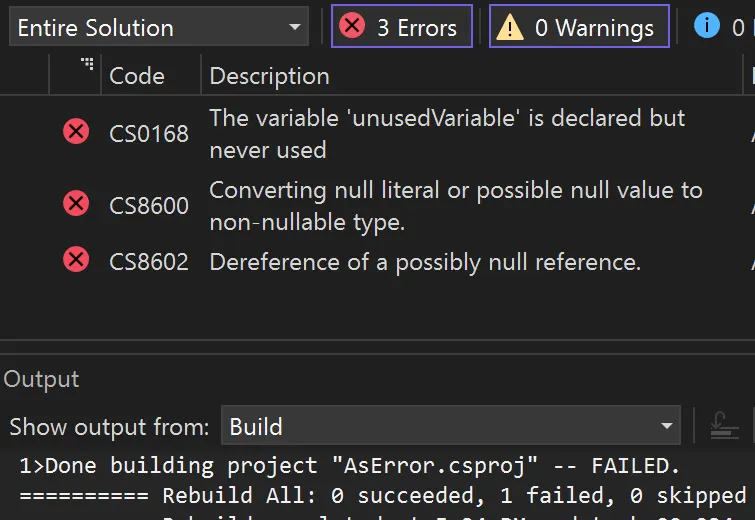Image resolution: width=755 pixels, height=520 pixels.
Task: Click the output toolbar icon beside Build dropdown
Action: 724,426
